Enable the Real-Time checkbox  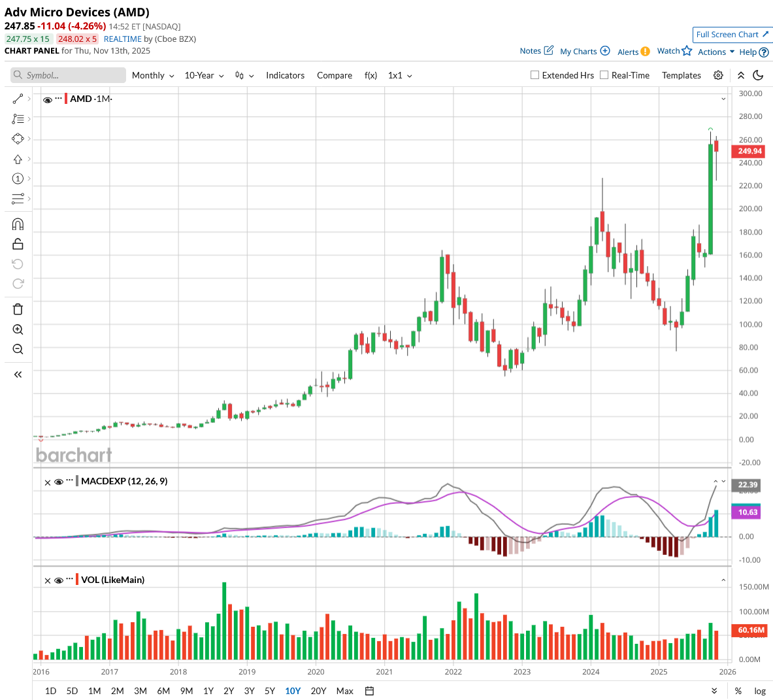[604, 75]
